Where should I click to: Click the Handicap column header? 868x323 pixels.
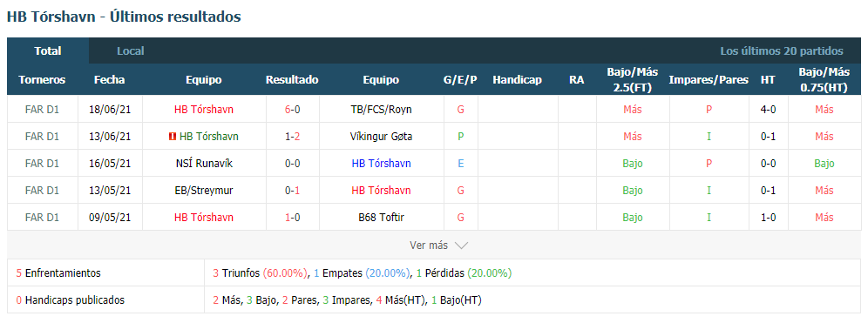pyautogui.click(x=517, y=79)
